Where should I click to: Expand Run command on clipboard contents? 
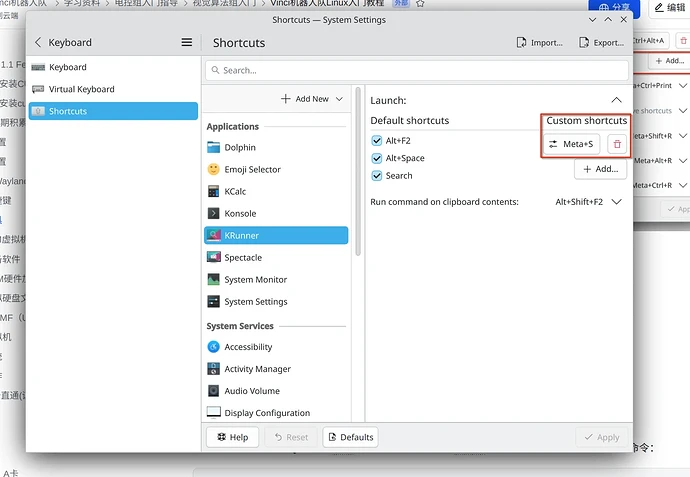point(616,202)
